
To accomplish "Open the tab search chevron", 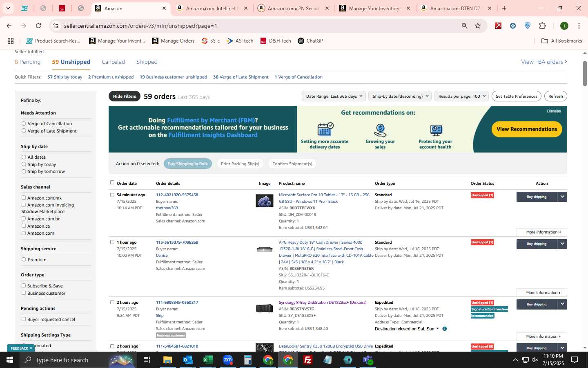I will (x=8, y=8).
